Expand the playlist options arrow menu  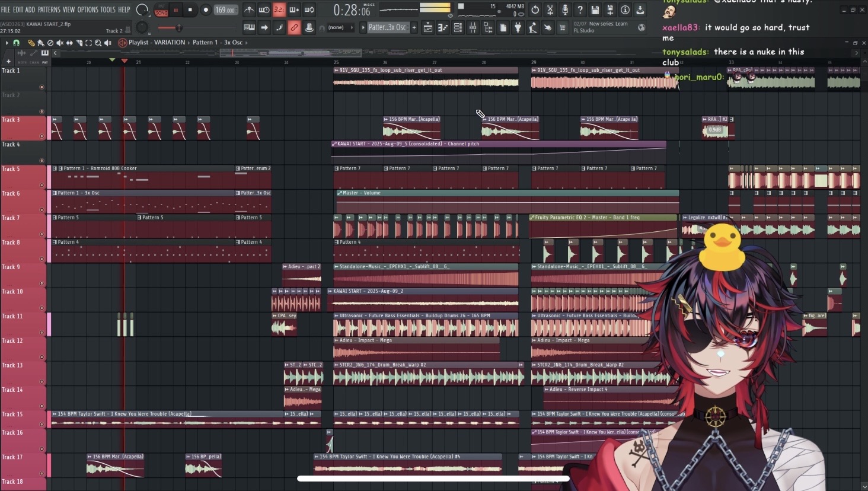point(7,43)
